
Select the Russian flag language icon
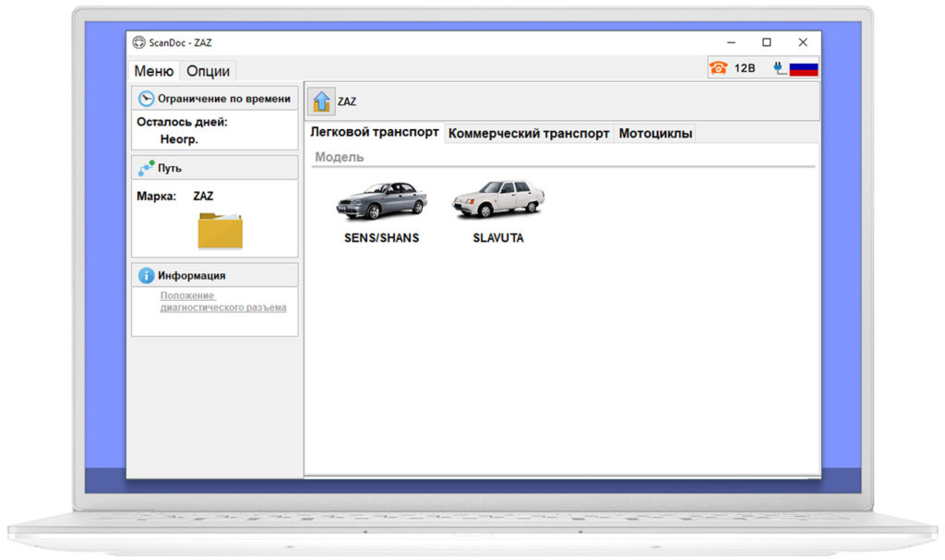tap(804, 68)
